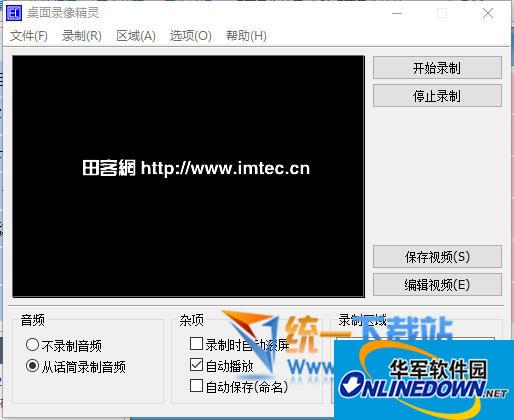Click the 停止录制 button
This screenshot has width=514, height=420.
pos(437,96)
